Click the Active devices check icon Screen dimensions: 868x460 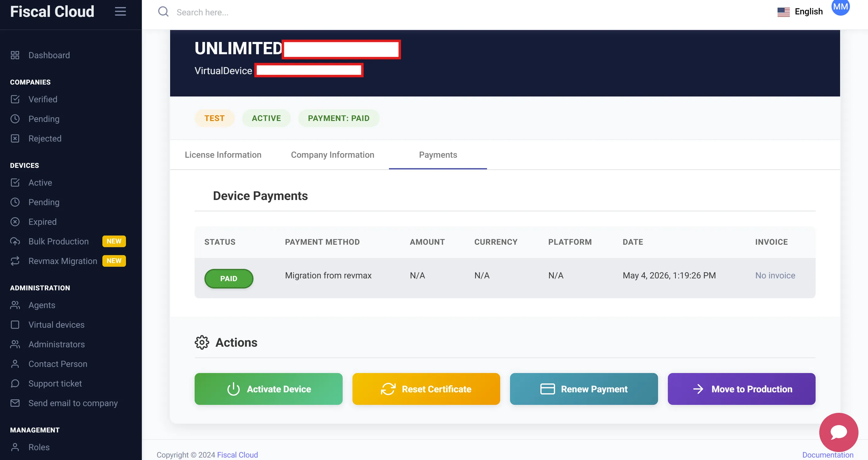click(15, 183)
